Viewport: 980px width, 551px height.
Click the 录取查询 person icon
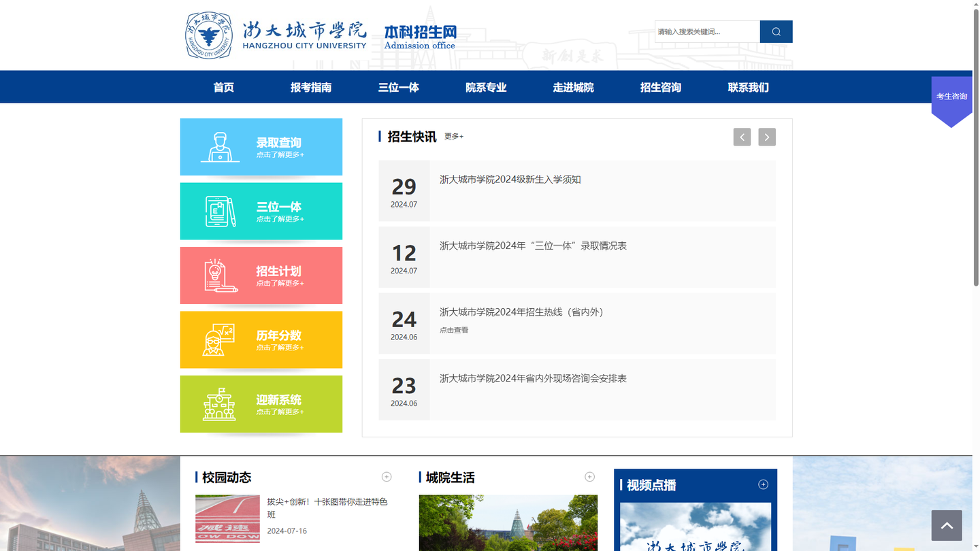[220, 147]
